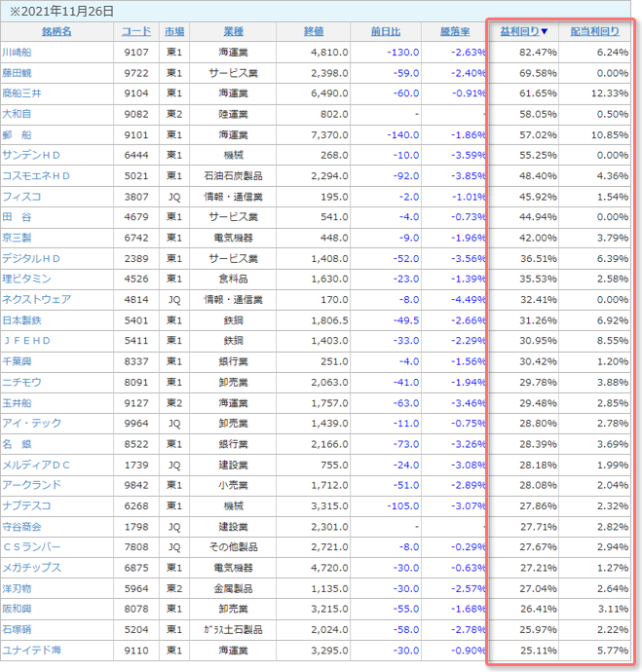This screenshot has height=672, width=642.
Task: Select dividend yield 8.55%
Action: point(613,341)
